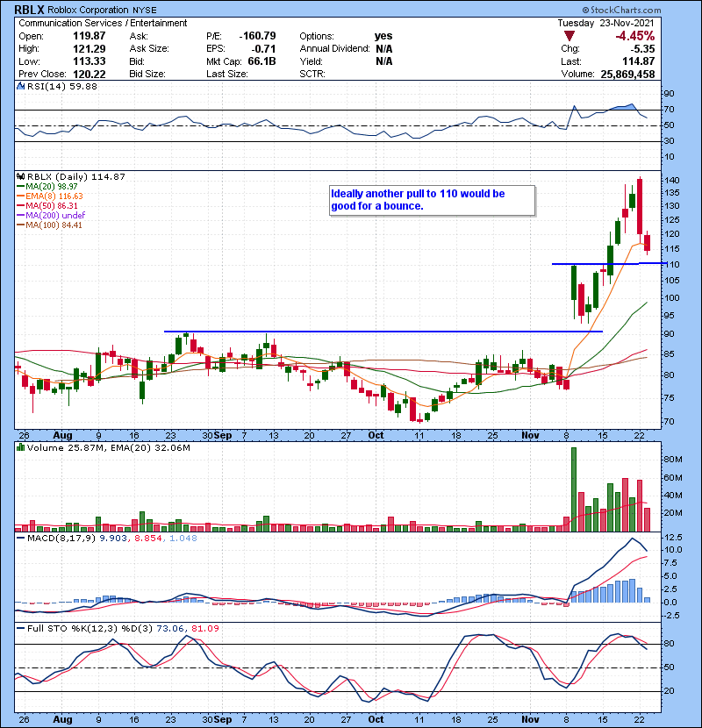Click the Nov label on the price date axis

pyautogui.click(x=530, y=436)
